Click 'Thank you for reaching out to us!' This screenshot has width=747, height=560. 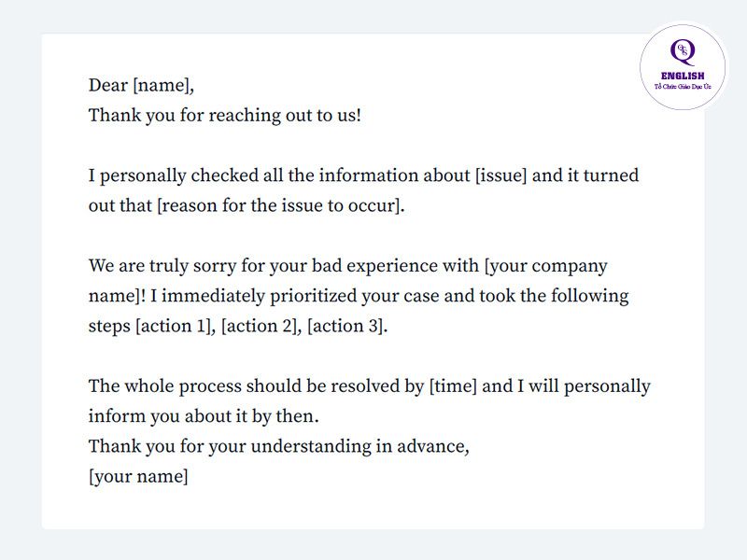pos(225,115)
